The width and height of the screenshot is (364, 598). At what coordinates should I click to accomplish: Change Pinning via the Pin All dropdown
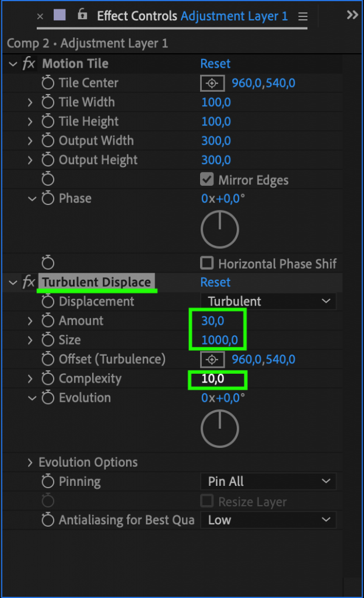pos(268,481)
